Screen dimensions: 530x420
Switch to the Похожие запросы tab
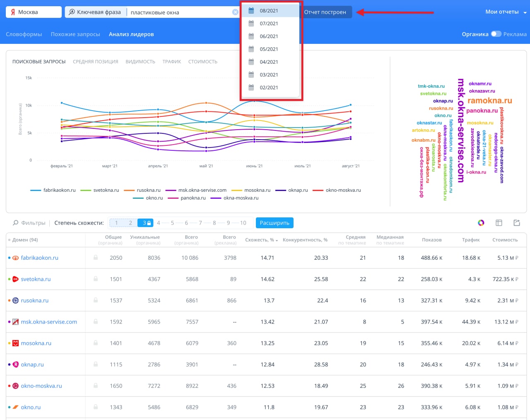tap(75, 34)
